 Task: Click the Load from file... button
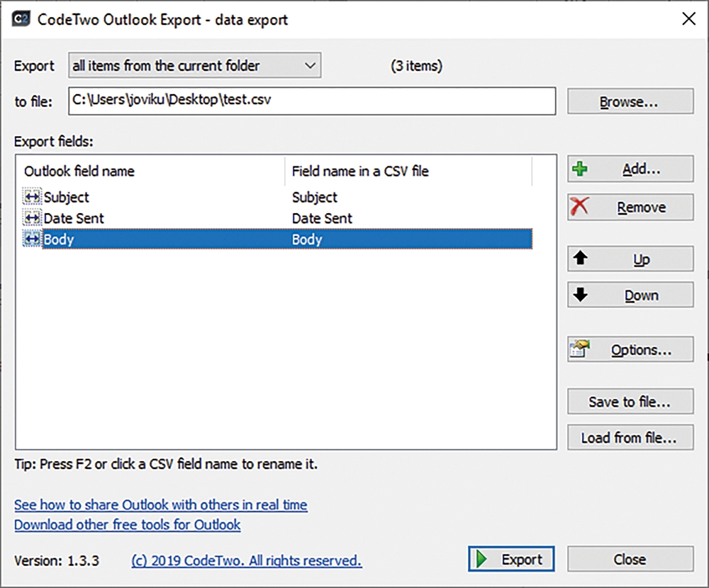point(630,437)
